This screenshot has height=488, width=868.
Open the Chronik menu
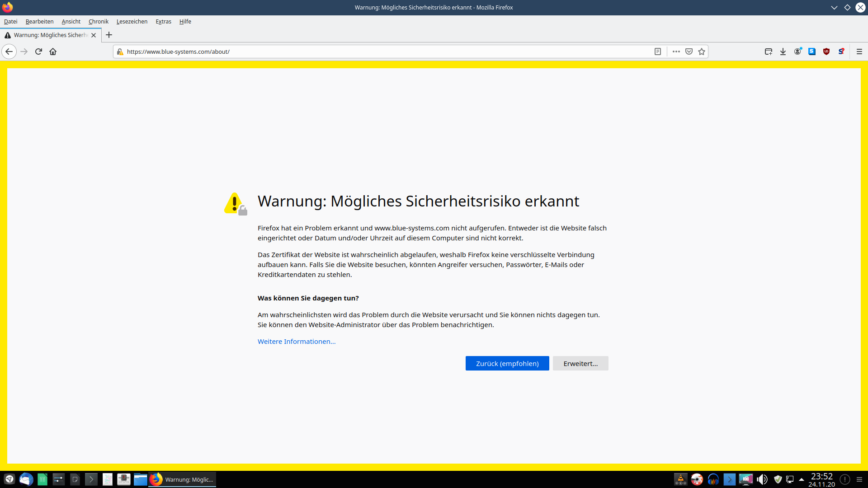click(98, 21)
